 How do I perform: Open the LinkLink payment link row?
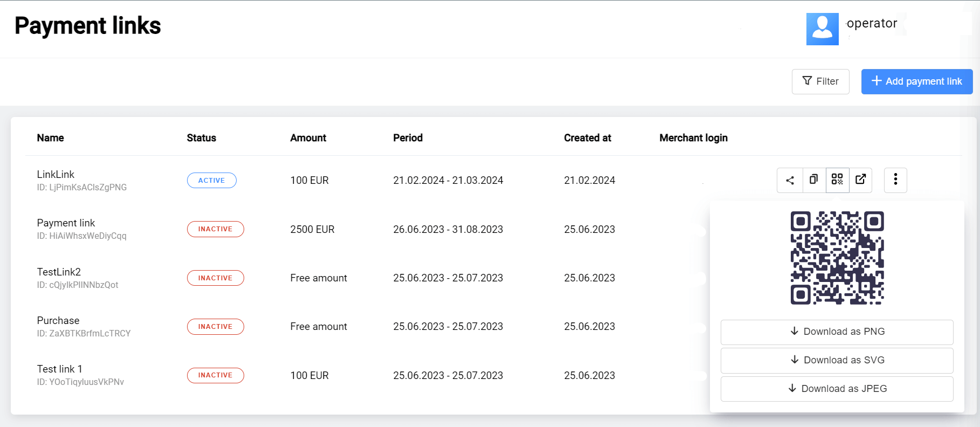(x=56, y=175)
